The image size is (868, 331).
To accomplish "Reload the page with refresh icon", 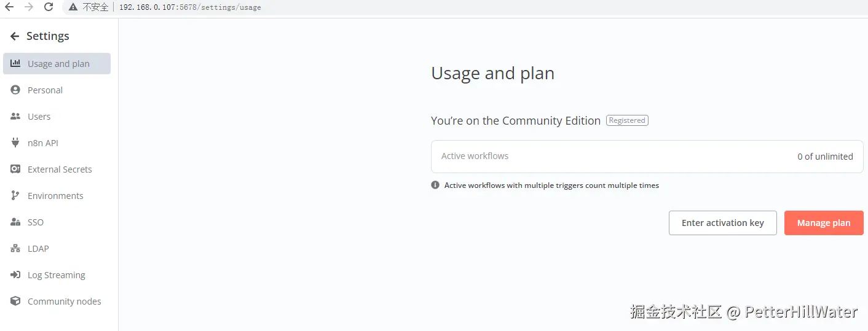I will tap(49, 7).
